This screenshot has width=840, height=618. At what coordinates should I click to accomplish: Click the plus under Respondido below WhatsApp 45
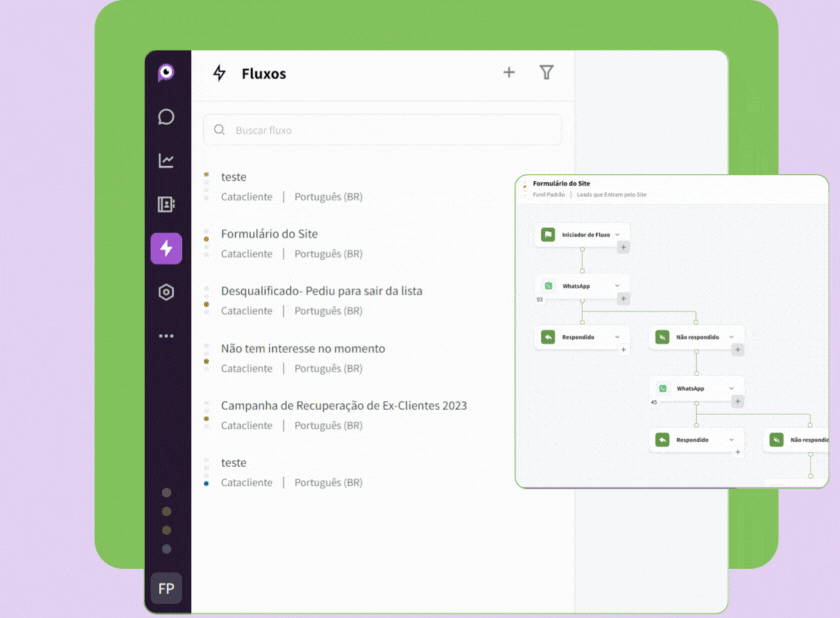(x=738, y=453)
